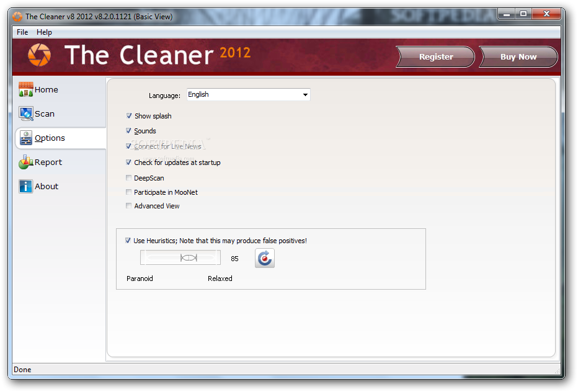Disable Check for updates at startup
The height and width of the screenshot is (392, 578).
(x=128, y=163)
